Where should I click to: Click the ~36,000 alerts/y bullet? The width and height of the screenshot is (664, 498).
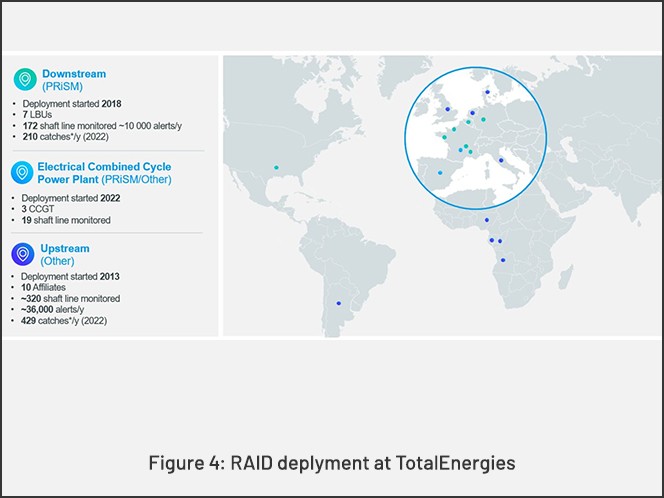point(52,310)
